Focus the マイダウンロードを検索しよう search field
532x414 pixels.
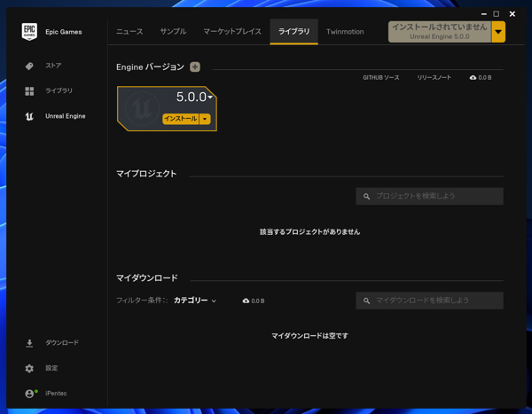click(x=429, y=301)
